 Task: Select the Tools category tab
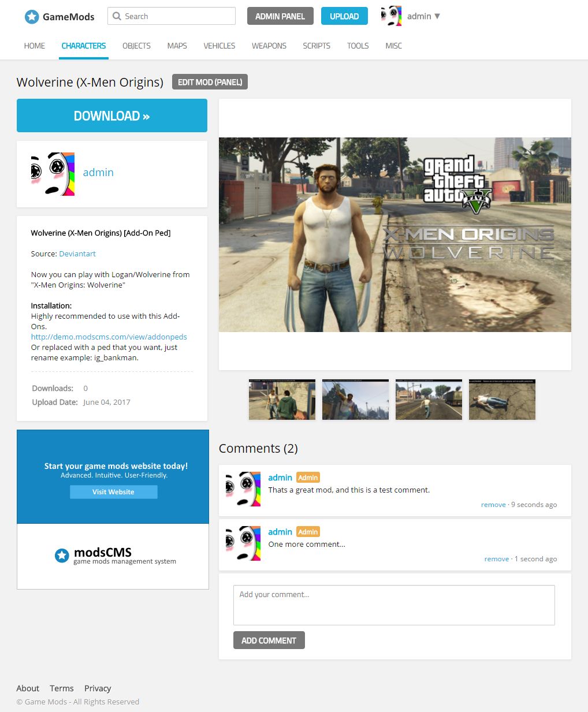(x=358, y=46)
